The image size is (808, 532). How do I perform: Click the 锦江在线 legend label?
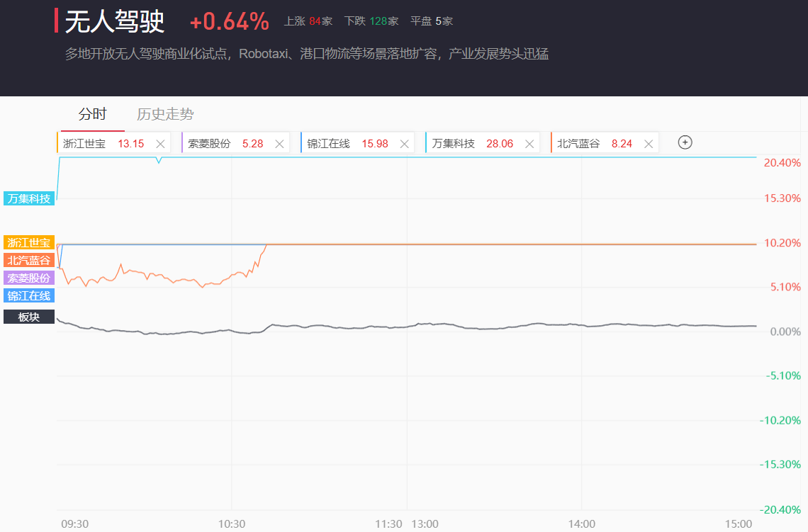click(29, 295)
